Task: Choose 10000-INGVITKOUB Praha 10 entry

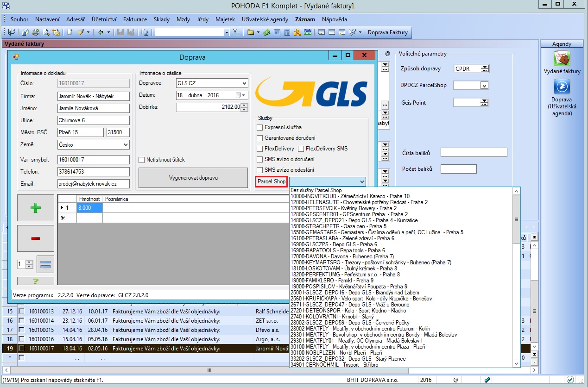Action: (350, 196)
